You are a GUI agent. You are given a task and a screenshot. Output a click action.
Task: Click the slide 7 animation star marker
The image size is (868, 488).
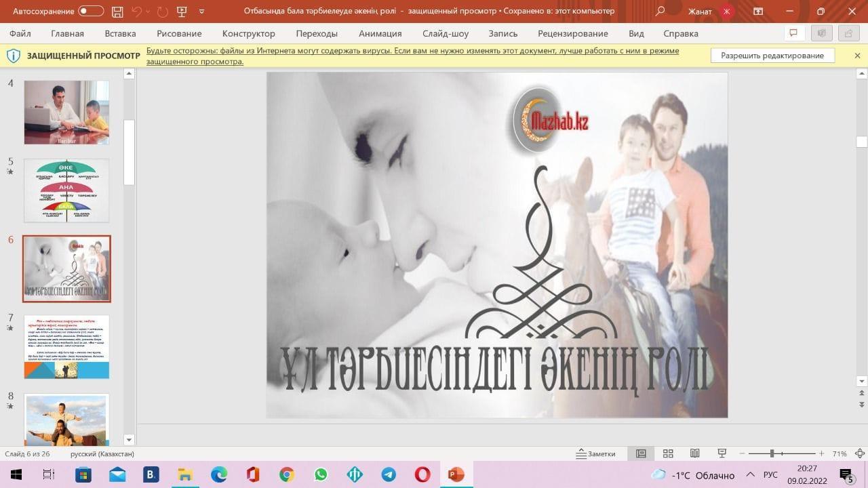(x=10, y=328)
